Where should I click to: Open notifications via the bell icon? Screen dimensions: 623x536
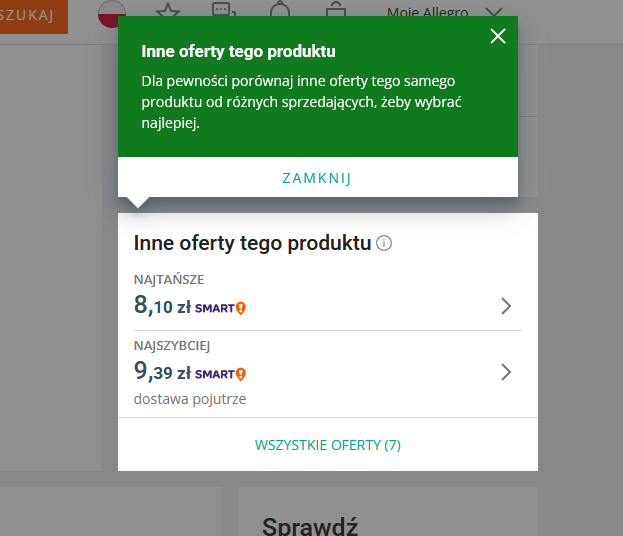281,10
